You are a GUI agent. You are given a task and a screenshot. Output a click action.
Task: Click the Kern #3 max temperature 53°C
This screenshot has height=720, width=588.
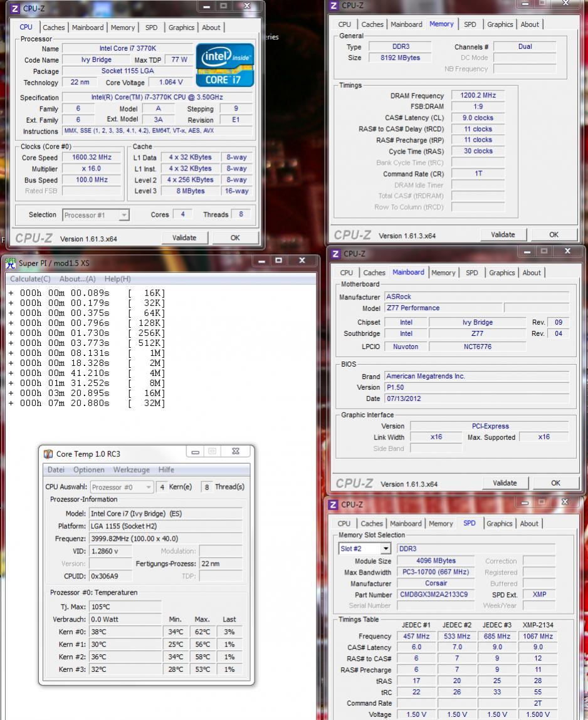tap(202, 669)
